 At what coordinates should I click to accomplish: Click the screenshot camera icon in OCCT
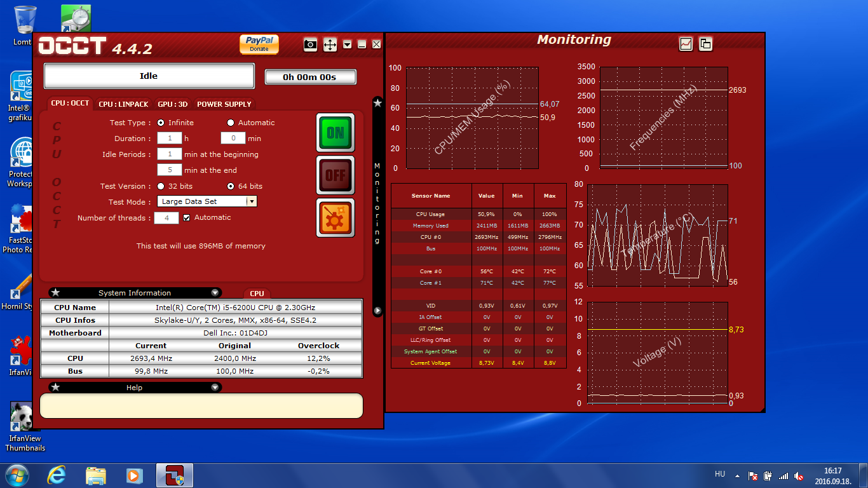(x=310, y=44)
